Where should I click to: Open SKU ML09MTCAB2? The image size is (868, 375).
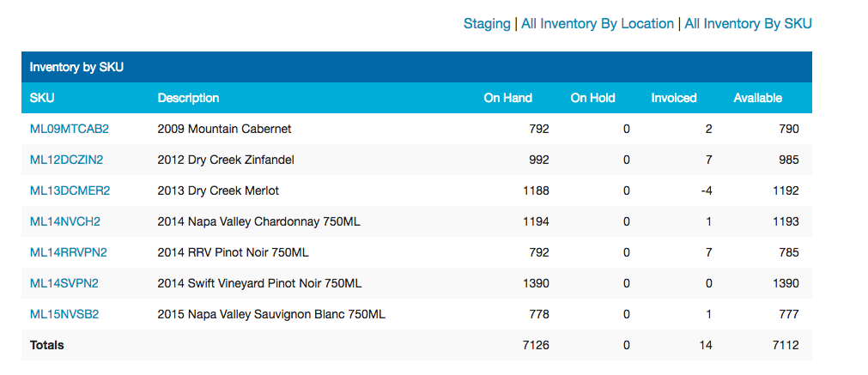pyautogui.click(x=70, y=129)
